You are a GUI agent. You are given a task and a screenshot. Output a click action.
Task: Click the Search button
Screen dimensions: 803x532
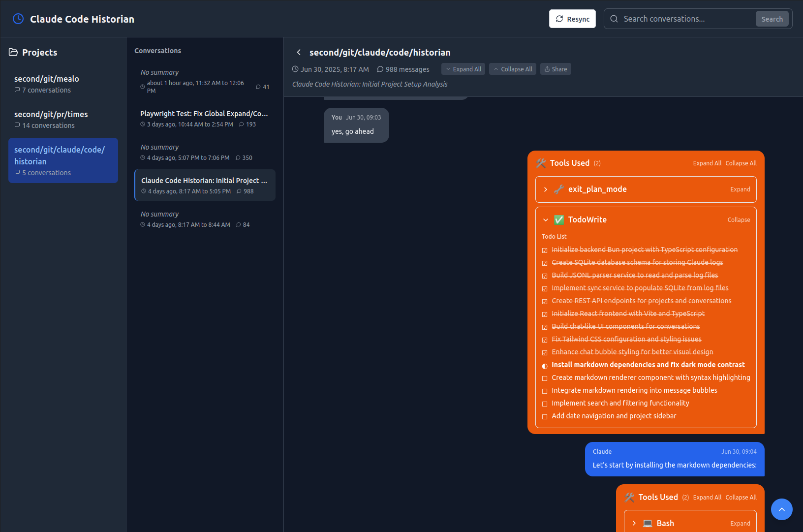click(x=772, y=19)
